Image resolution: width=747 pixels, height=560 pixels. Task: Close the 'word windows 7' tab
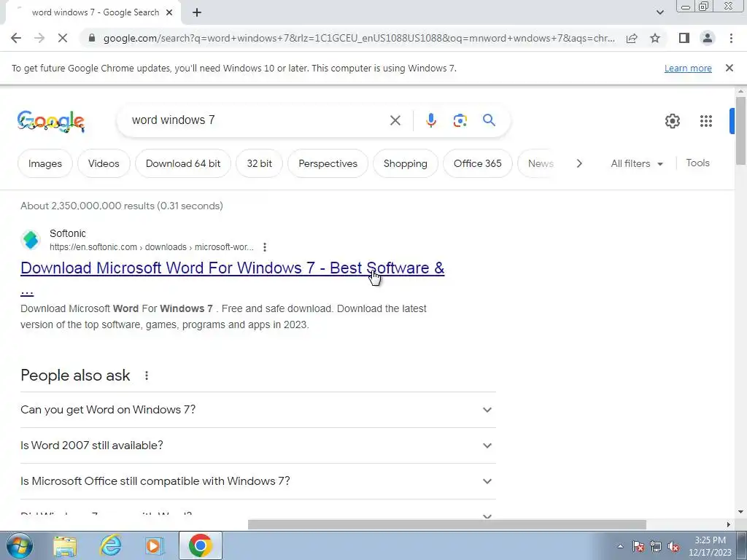point(169,13)
